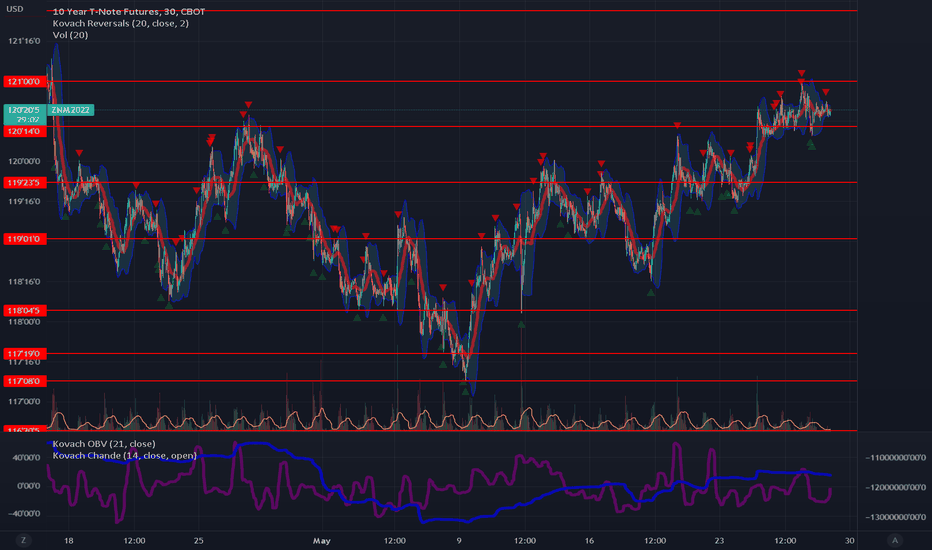Click the 25 date on time axis

(x=199, y=540)
